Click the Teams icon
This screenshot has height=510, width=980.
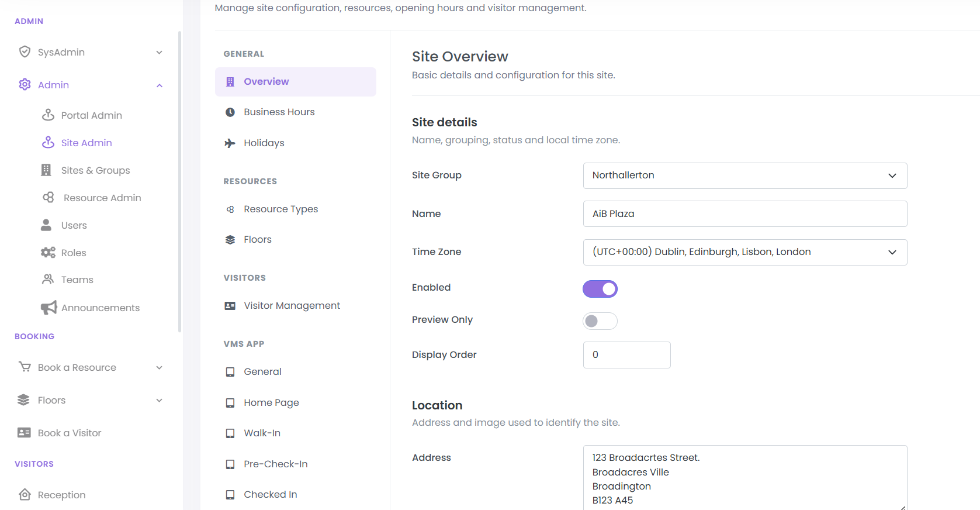coord(48,280)
